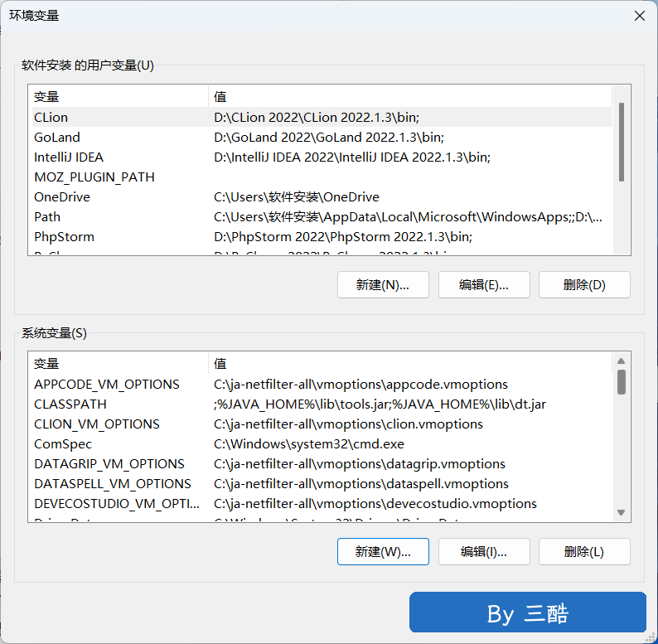The image size is (658, 644).
Task: Select the CLion user variable row
Action: coord(322,117)
